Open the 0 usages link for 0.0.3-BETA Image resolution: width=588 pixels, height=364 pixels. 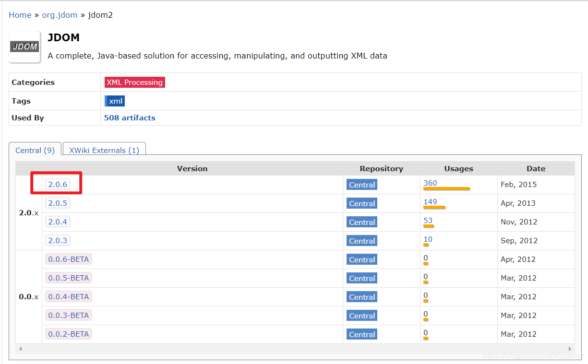(426, 314)
